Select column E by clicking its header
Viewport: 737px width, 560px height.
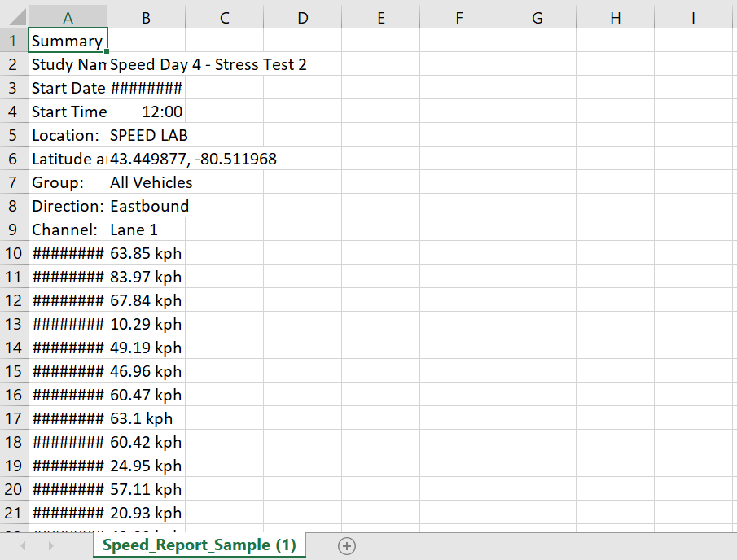pos(380,16)
